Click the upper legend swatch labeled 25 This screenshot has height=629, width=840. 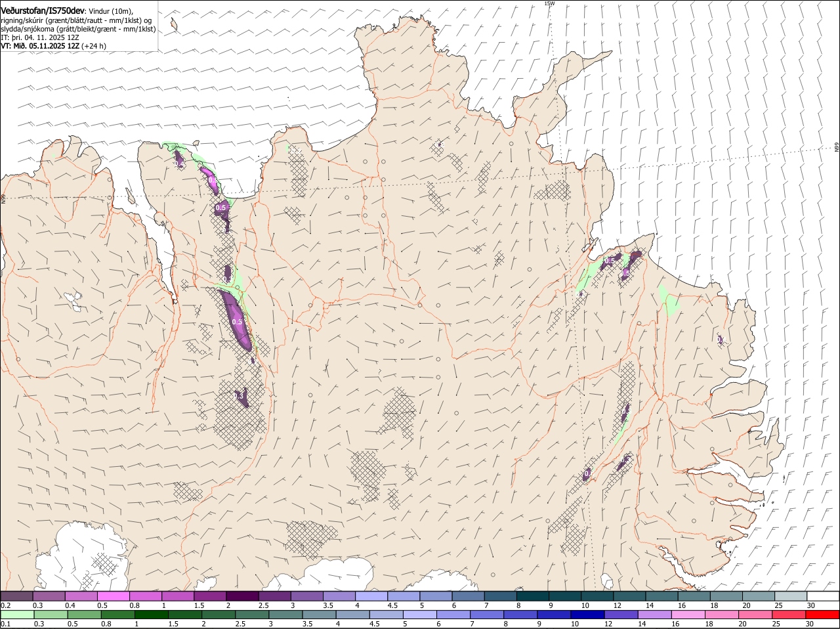[x=791, y=596]
